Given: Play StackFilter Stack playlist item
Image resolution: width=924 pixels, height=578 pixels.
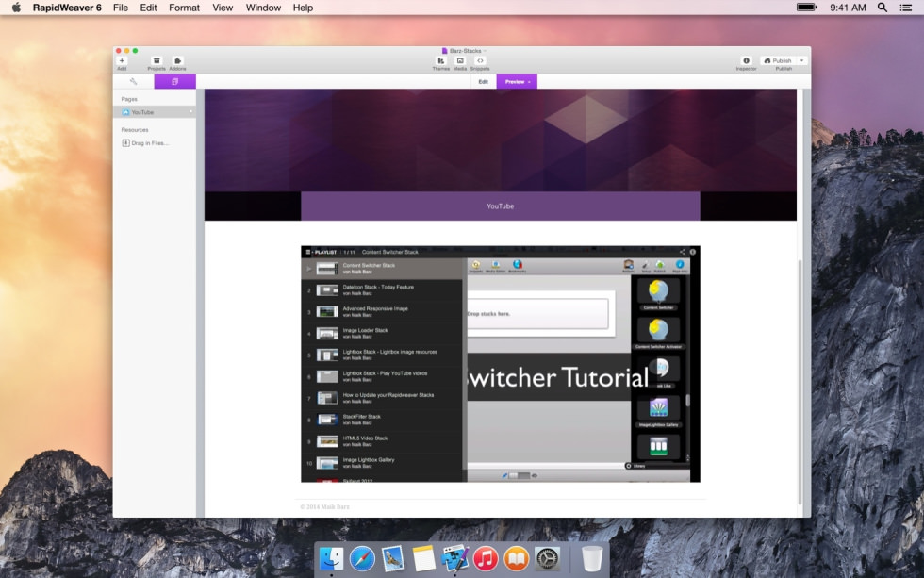Looking at the screenshot, I should tap(382, 420).
